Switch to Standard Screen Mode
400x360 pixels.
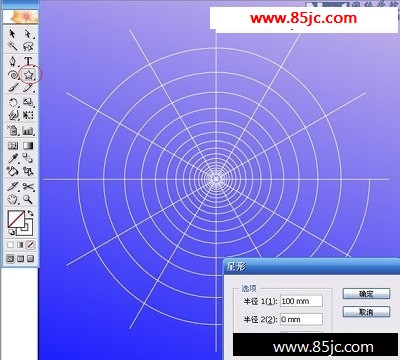point(10,258)
